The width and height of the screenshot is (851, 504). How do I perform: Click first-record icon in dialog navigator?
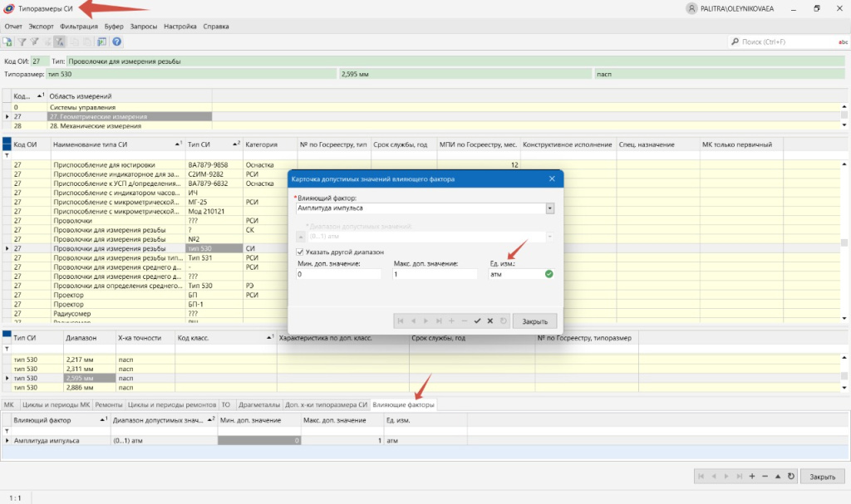pos(401,321)
